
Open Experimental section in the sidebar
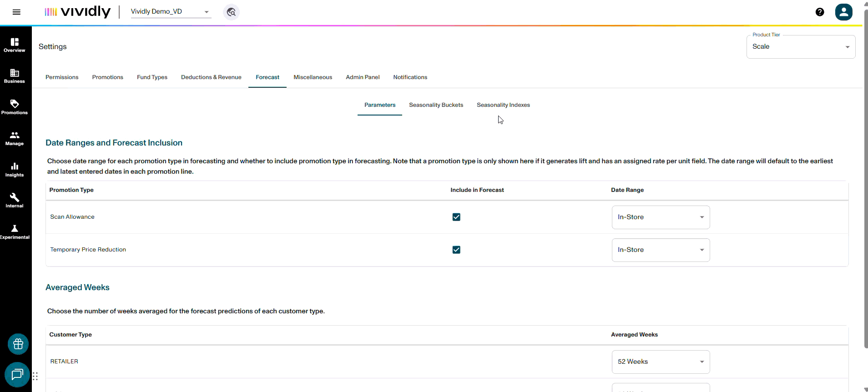pyautogui.click(x=15, y=232)
